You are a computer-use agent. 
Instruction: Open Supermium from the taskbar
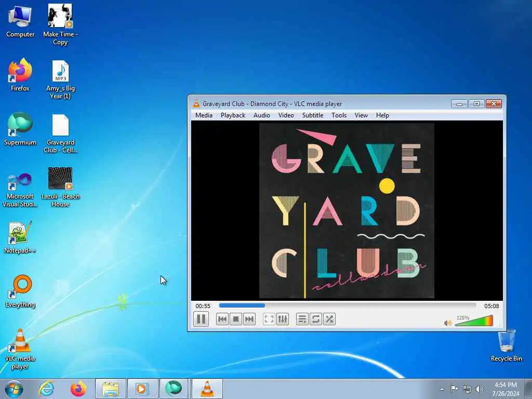174,389
